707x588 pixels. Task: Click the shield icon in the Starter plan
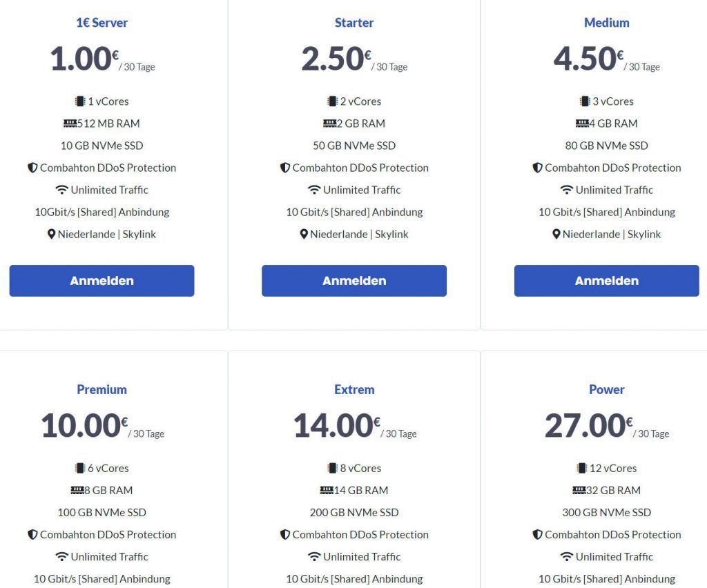[285, 168]
